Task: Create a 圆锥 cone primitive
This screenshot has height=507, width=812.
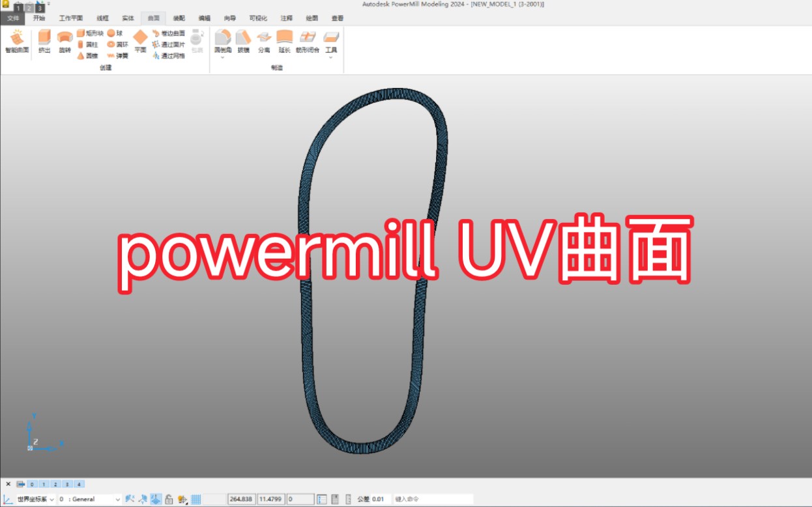Action: [x=87, y=55]
